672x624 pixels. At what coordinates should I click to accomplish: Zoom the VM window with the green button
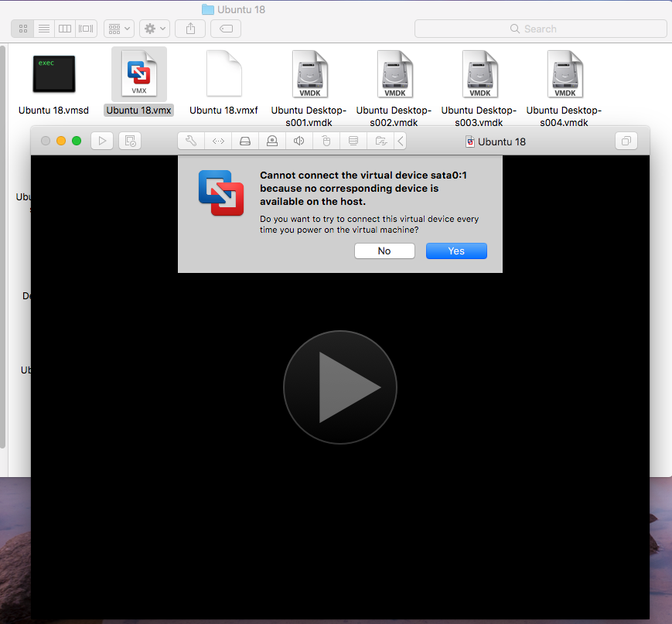(77, 141)
